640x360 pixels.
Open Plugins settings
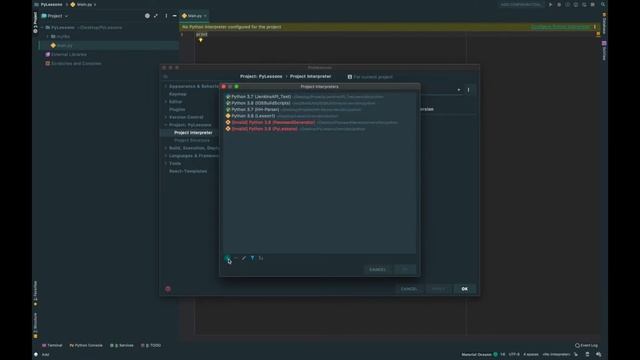[x=177, y=109]
